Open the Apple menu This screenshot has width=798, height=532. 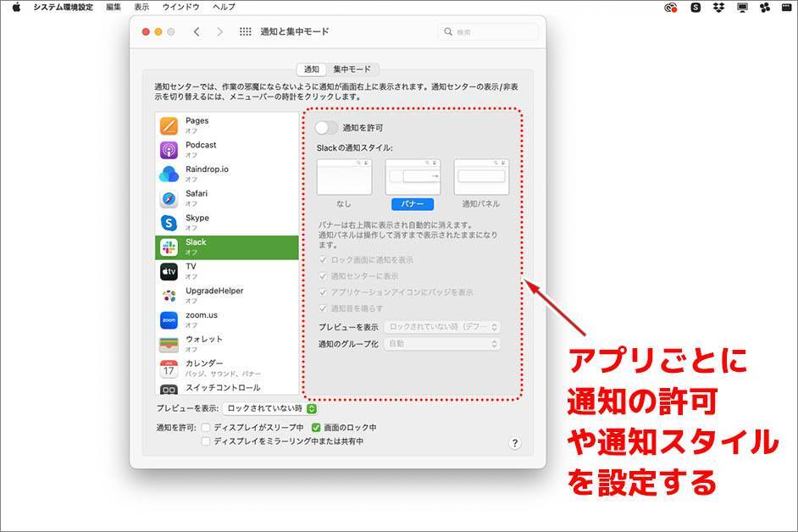16,7
